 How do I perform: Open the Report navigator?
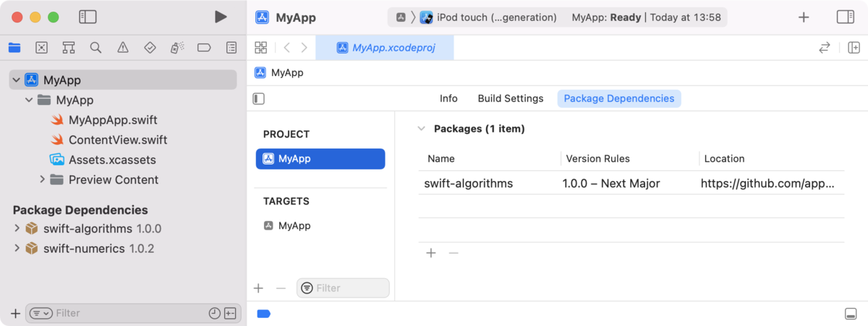coord(231,48)
